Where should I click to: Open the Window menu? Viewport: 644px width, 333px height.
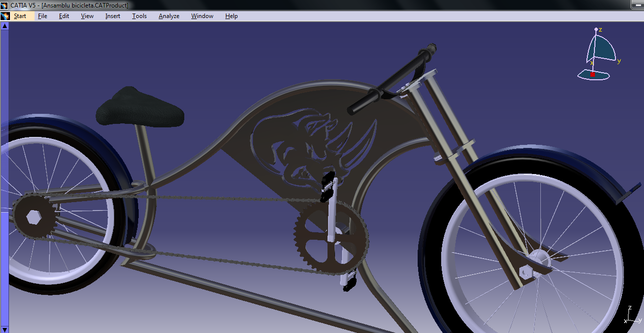[x=202, y=16]
